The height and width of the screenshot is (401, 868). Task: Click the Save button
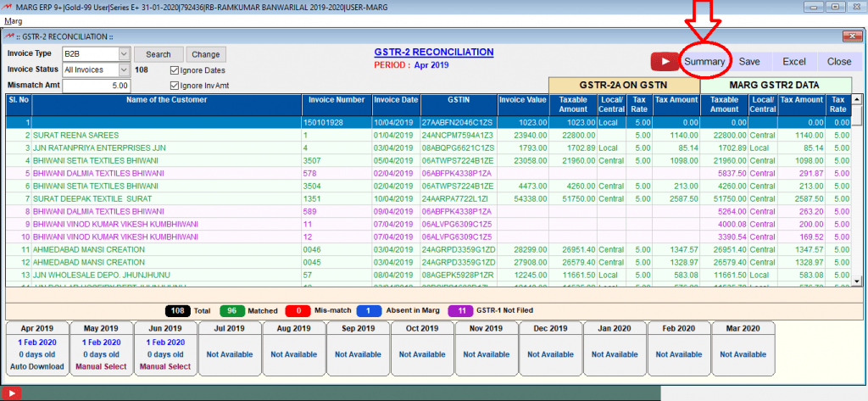coord(749,62)
